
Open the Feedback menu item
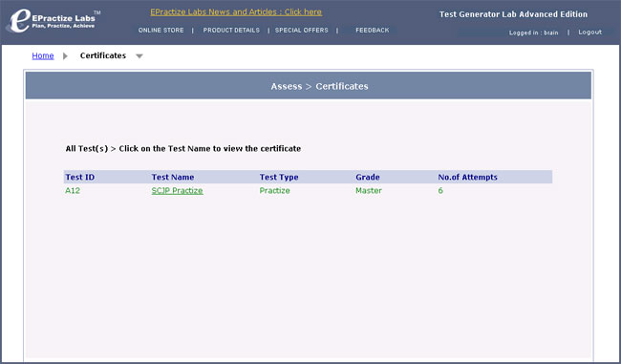pyautogui.click(x=373, y=31)
